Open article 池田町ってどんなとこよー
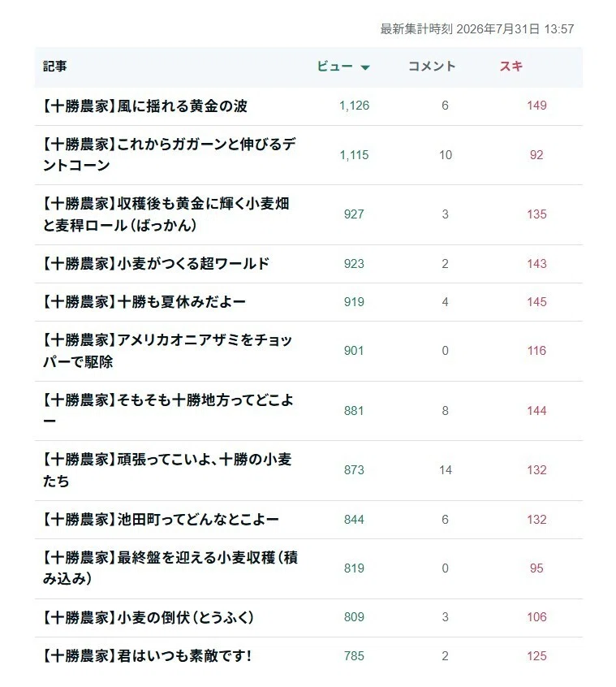 (161, 520)
